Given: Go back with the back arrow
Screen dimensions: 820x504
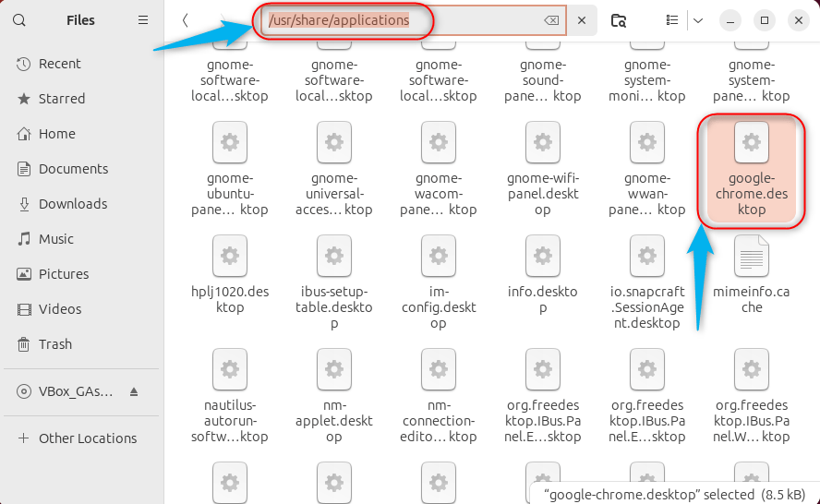Looking at the screenshot, I should 185,20.
